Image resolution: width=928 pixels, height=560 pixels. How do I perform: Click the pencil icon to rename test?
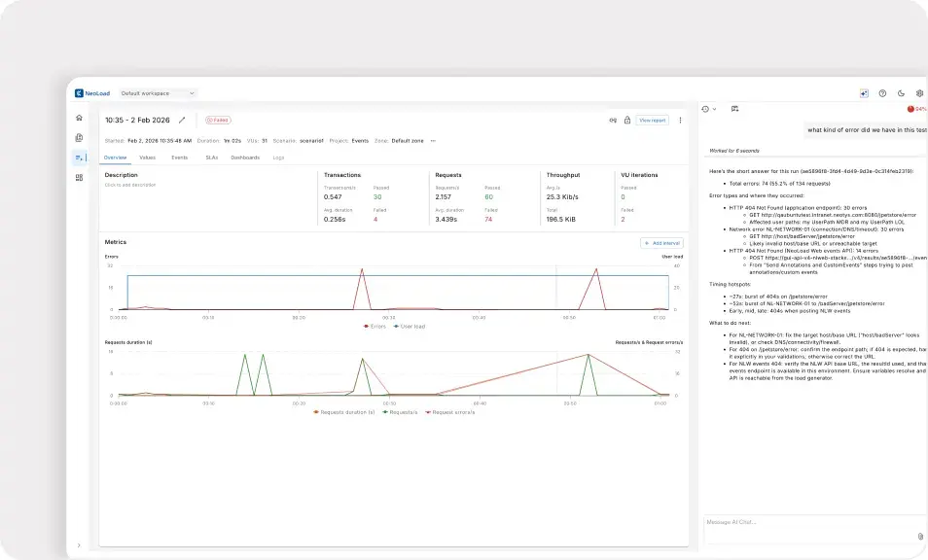tap(182, 121)
